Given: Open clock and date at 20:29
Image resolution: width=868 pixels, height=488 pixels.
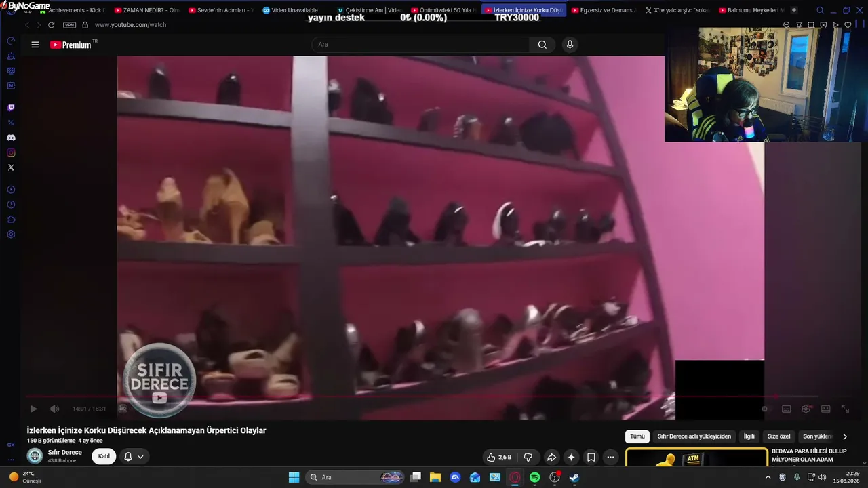Looking at the screenshot, I should [x=848, y=477].
